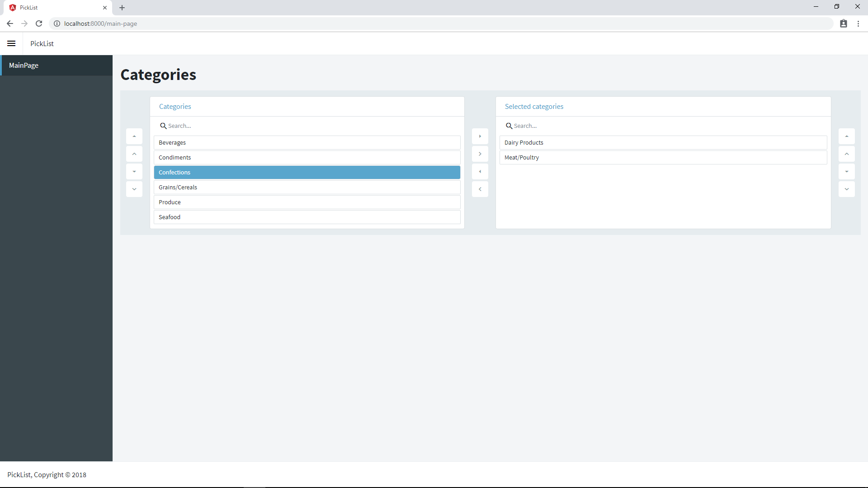Select Produce in Categories list
Viewport: 868px width, 488px height.
(307, 202)
